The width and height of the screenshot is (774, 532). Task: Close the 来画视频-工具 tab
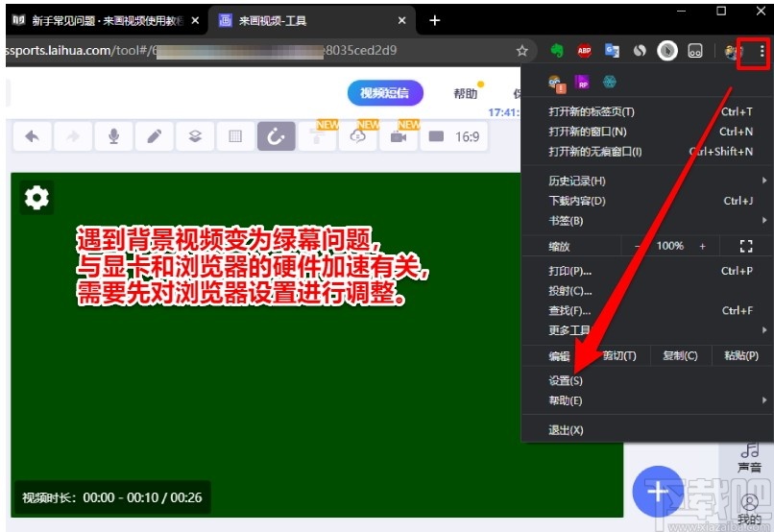401,21
